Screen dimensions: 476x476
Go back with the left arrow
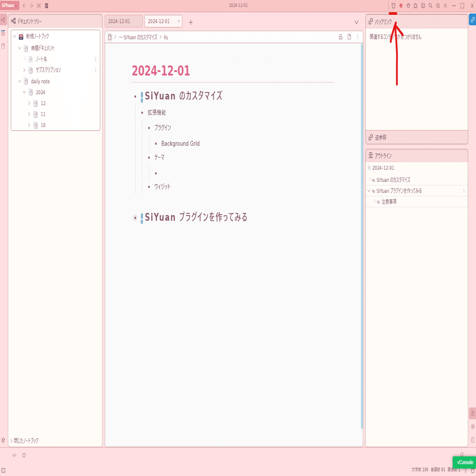[24, 6]
